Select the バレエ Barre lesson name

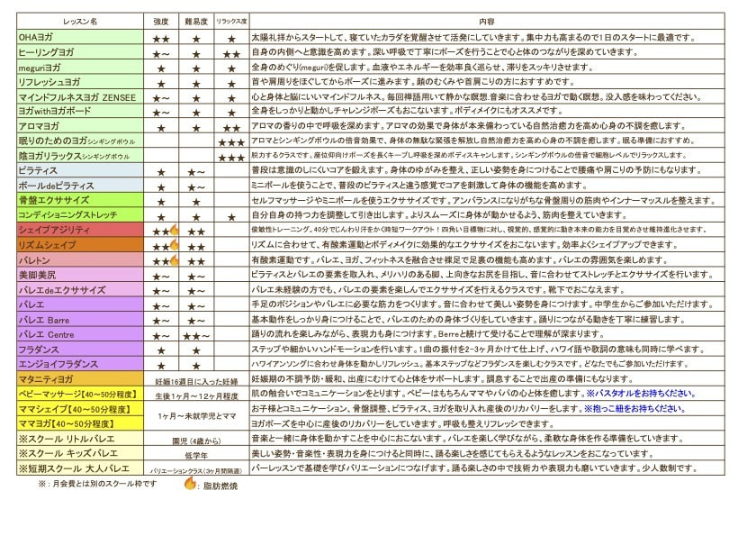(44, 320)
